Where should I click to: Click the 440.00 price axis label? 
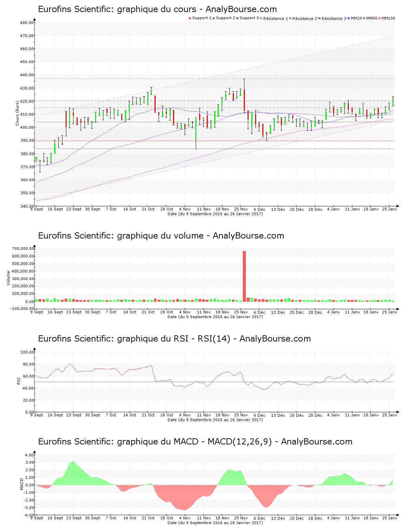[x=27, y=75]
